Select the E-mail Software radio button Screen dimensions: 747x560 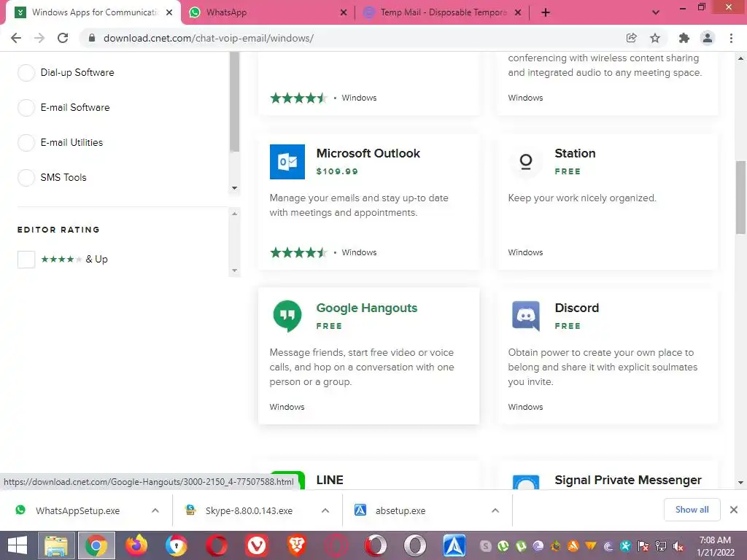click(x=26, y=108)
